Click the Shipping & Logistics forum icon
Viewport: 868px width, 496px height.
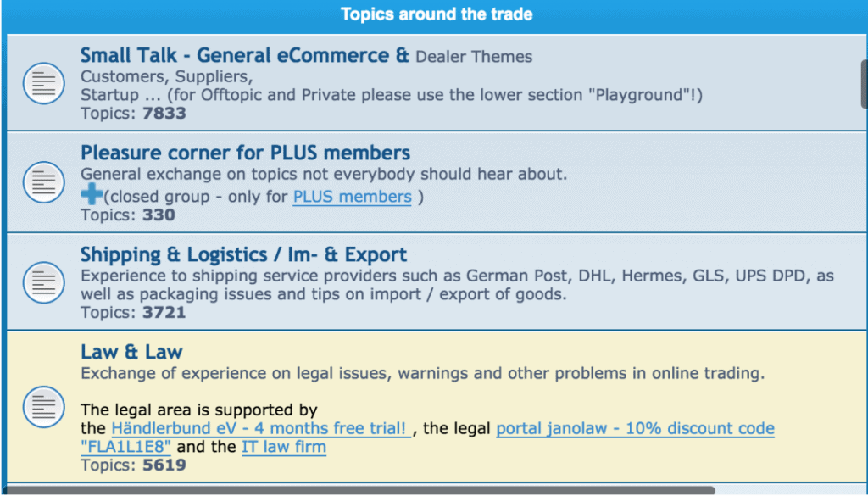click(44, 279)
